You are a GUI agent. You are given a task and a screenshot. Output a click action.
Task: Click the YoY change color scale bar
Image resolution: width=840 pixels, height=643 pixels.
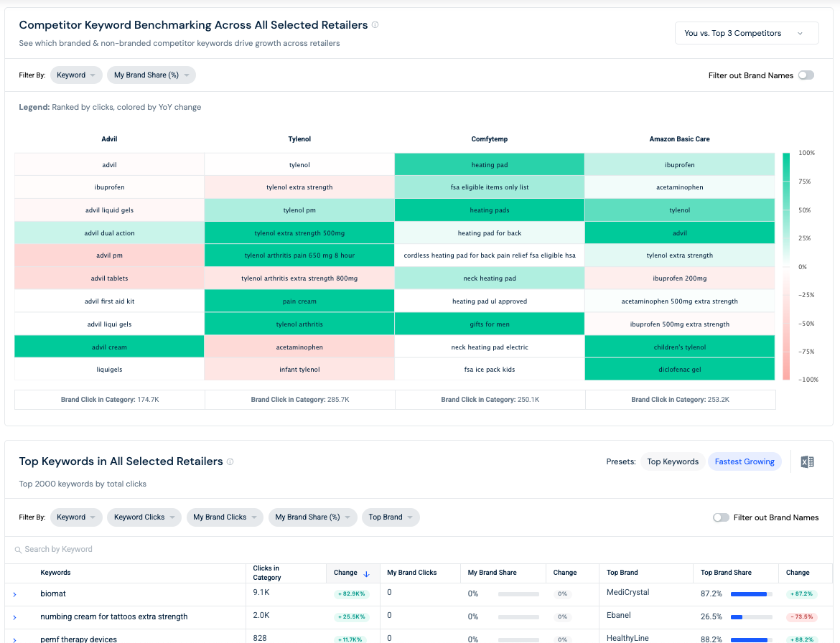point(786,266)
